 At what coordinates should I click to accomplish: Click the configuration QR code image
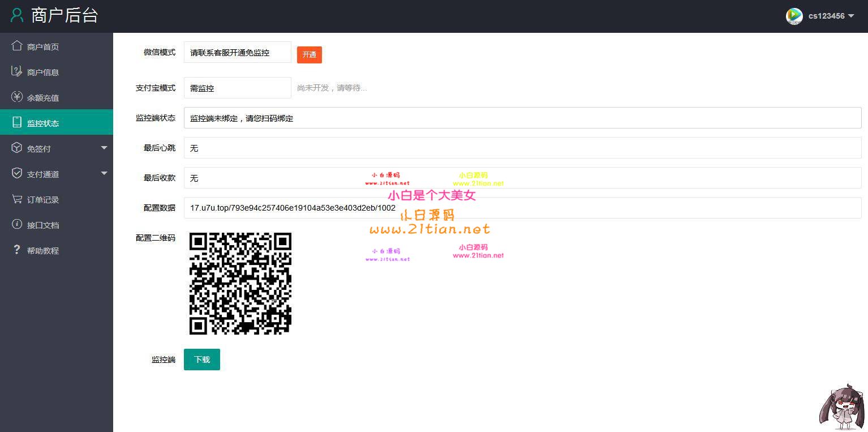(240, 283)
